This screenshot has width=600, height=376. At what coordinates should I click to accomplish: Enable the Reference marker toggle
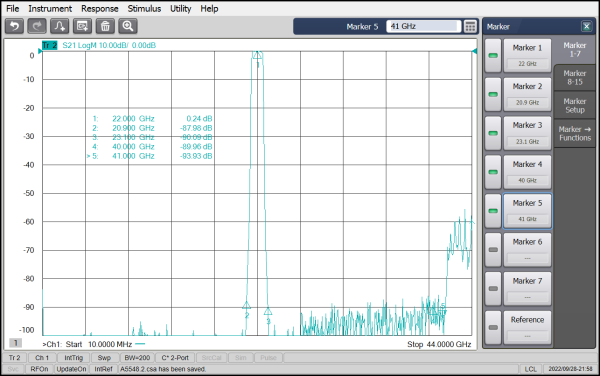pos(493,327)
